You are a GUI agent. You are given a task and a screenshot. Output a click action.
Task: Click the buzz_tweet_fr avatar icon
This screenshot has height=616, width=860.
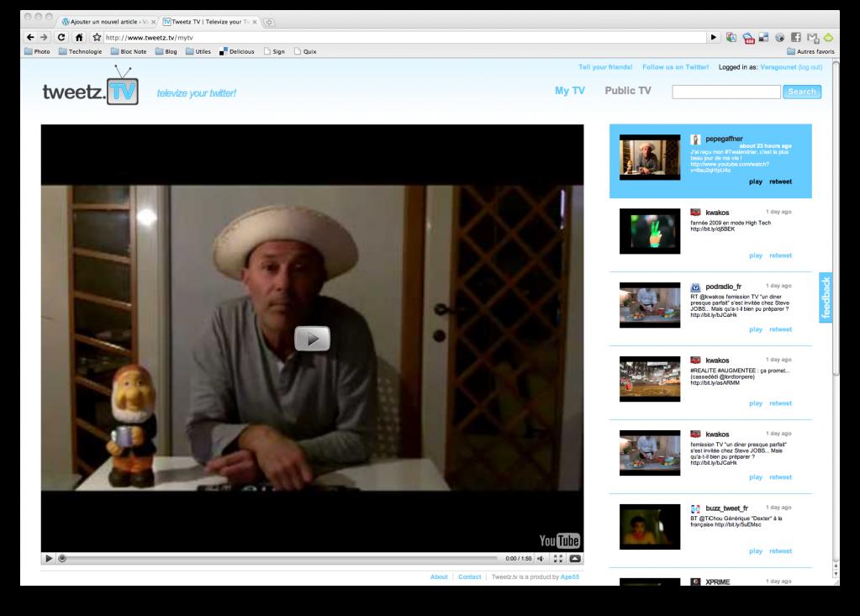point(695,508)
